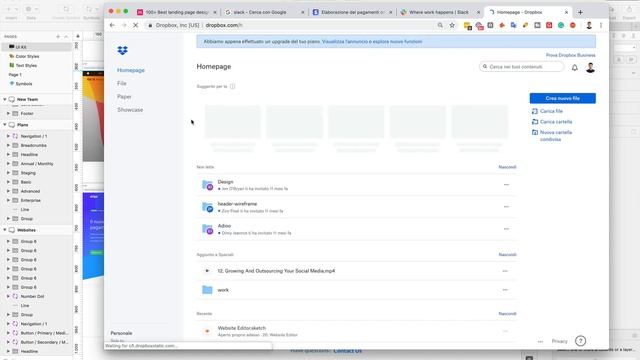The width and height of the screenshot is (640, 360).
Task: Switch to the slack - Cerca con Google tab
Action: (263, 12)
